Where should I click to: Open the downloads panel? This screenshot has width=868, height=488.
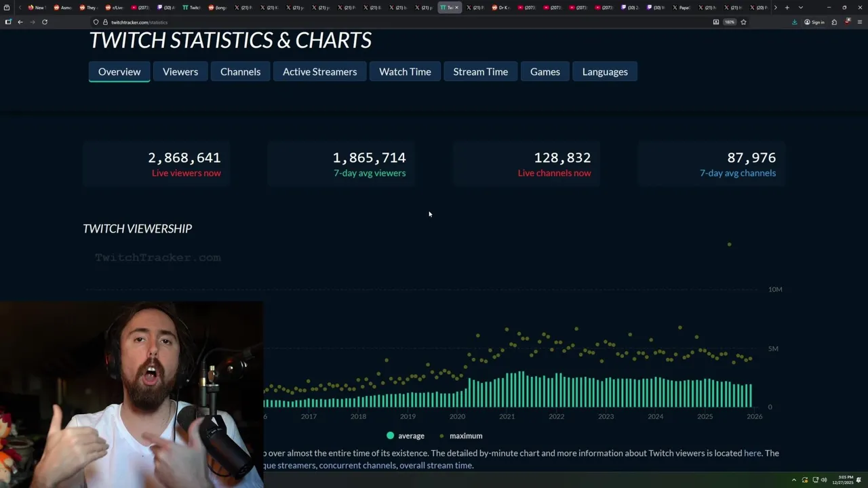[795, 22]
